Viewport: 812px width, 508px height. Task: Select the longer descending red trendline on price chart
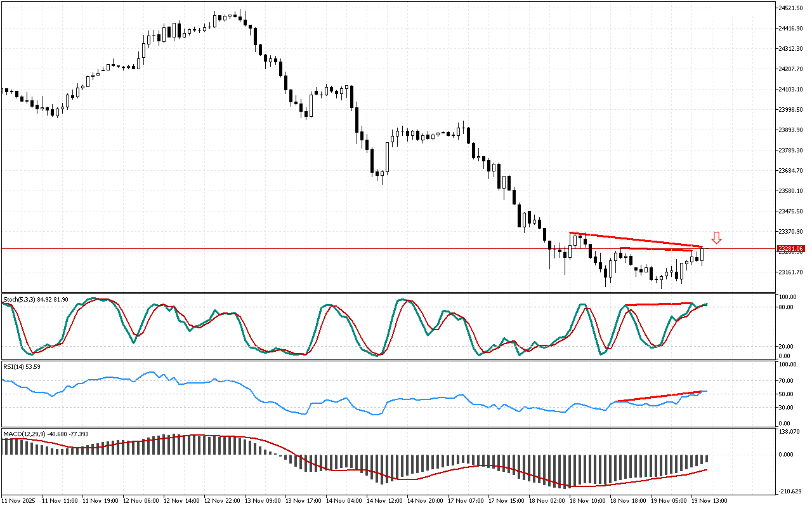(x=634, y=239)
